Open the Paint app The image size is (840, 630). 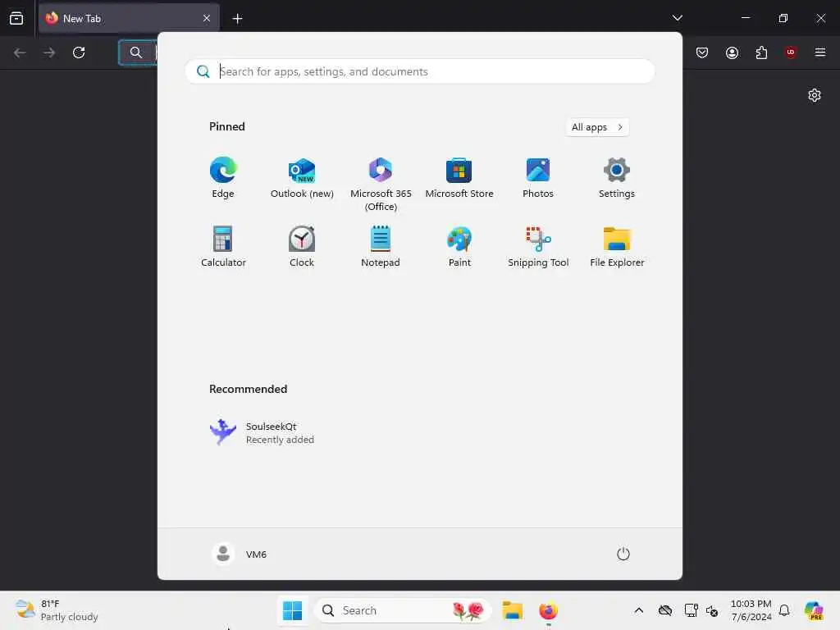[x=459, y=246]
